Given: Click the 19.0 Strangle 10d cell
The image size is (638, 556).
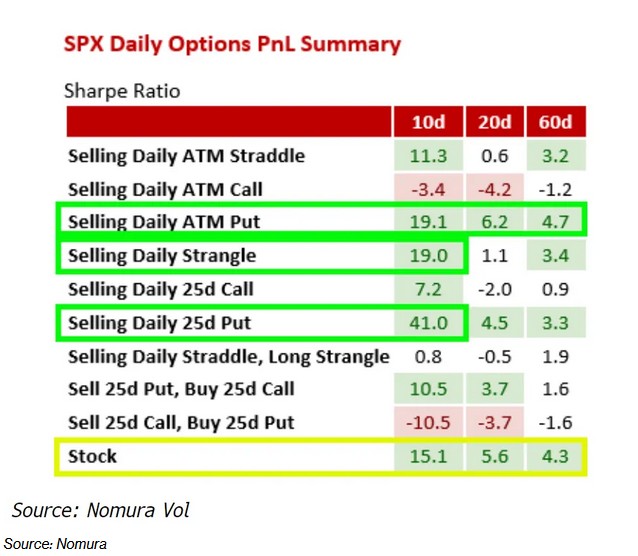Looking at the screenshot, I should coord(428,256).
